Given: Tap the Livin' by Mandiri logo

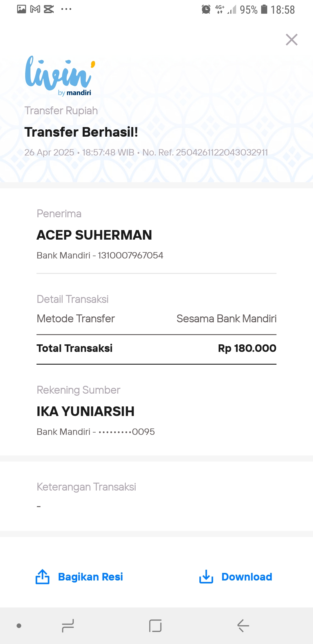Looking at the screenshot, I should click(x=60, y=76).
